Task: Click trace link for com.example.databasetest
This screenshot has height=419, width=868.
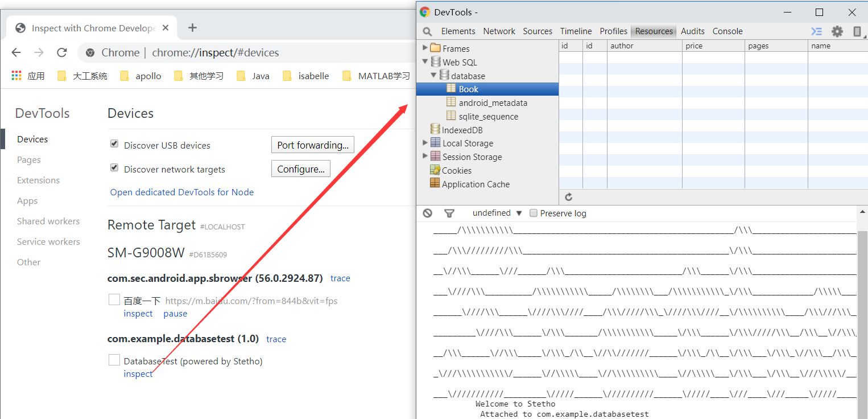Action: pos(276,339)
